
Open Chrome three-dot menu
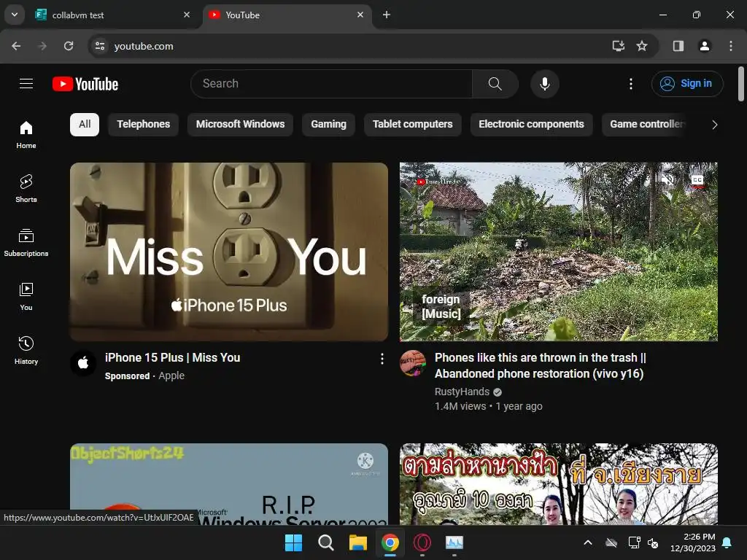(x=731, y=46)
